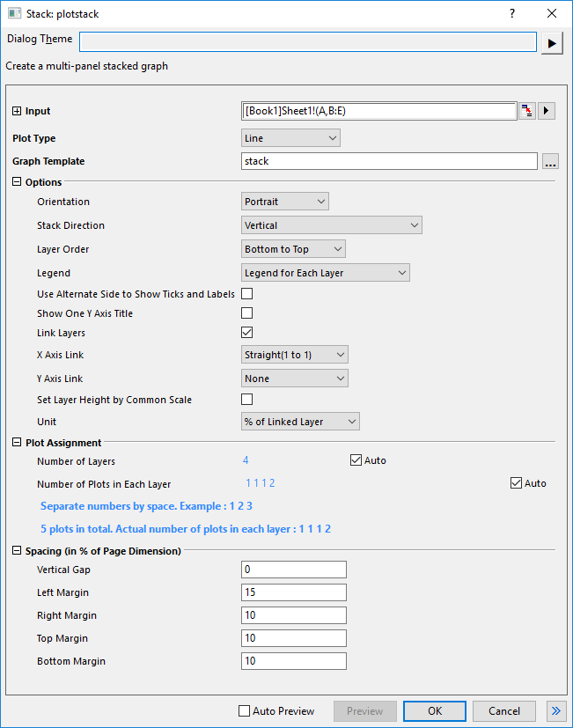
Task: Click the double-arrow preview panel expand button
Action: [555, 711]
